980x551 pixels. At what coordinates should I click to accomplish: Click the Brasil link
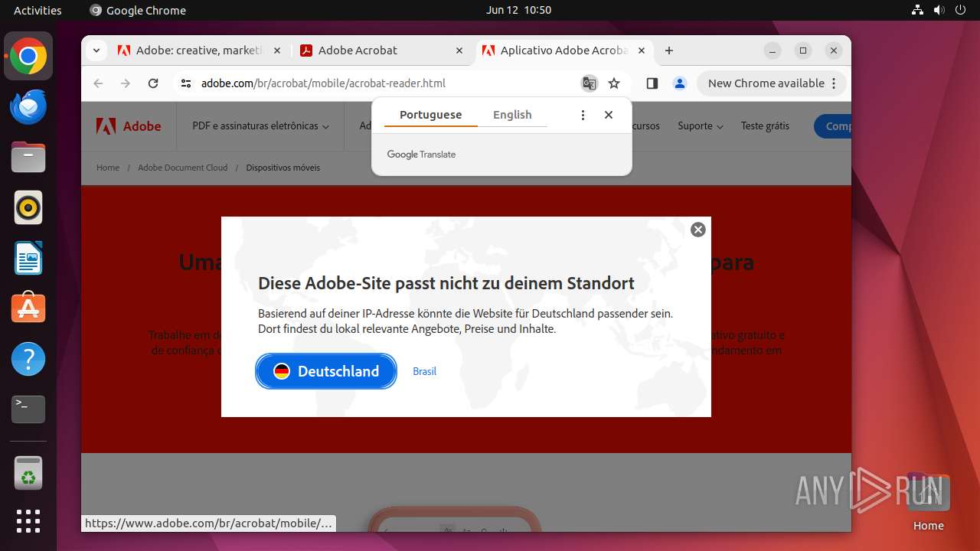(x=424, y=371)
